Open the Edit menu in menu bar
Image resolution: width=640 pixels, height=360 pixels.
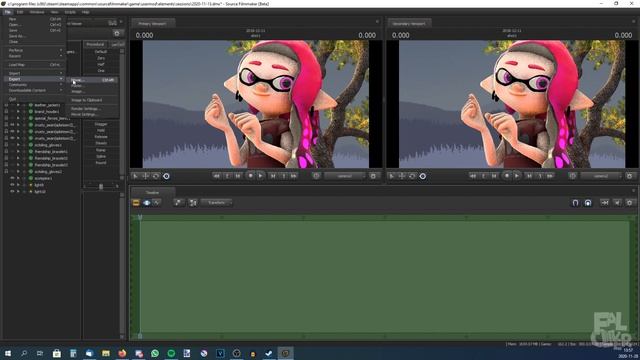click(20, 12)
